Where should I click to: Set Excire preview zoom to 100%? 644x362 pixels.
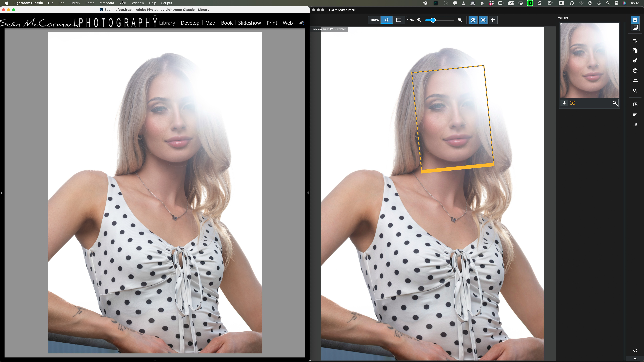(x=374, y=20)
